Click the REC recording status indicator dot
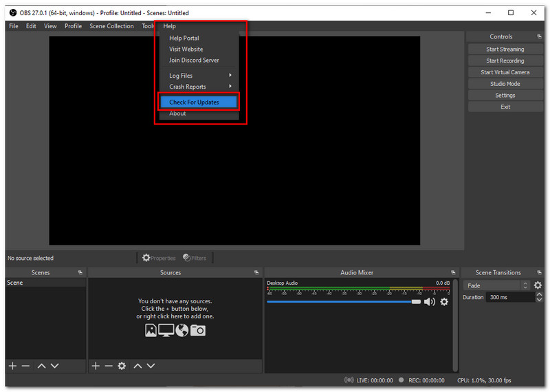The image size is (550, 392). (x=401, y=380)
